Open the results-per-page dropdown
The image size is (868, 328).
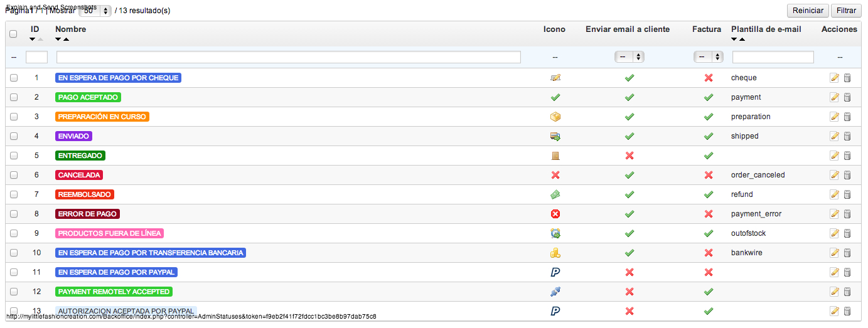97,11
